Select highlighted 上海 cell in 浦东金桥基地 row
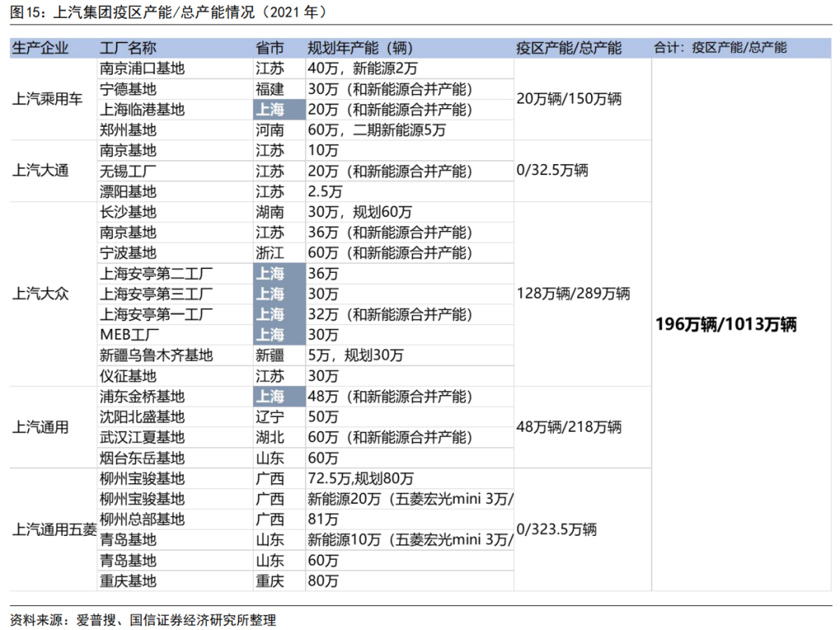The image size is (840, 630). pyautogui.click(x=279, y=397)
